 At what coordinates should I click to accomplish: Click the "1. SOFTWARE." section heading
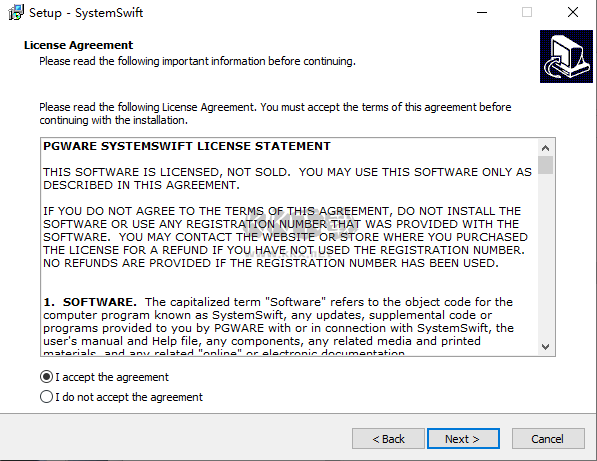tap(90, 302)
